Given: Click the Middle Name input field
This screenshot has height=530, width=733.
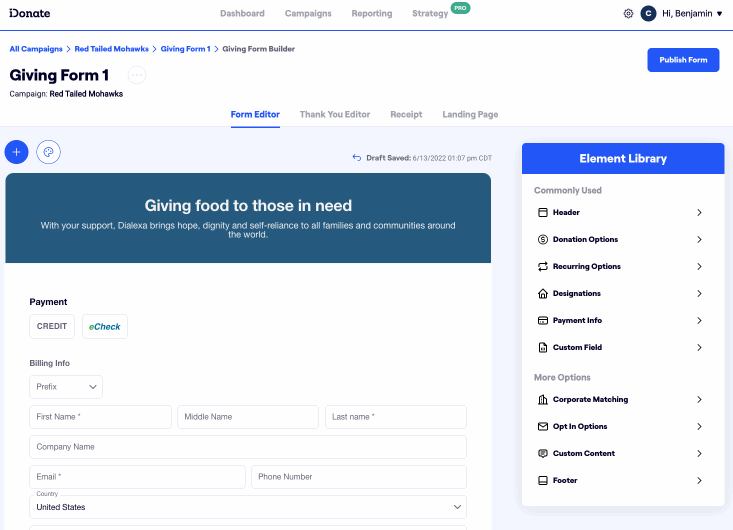Looking at the screenshot, I should pyautogui.click(x=248, y=417).
